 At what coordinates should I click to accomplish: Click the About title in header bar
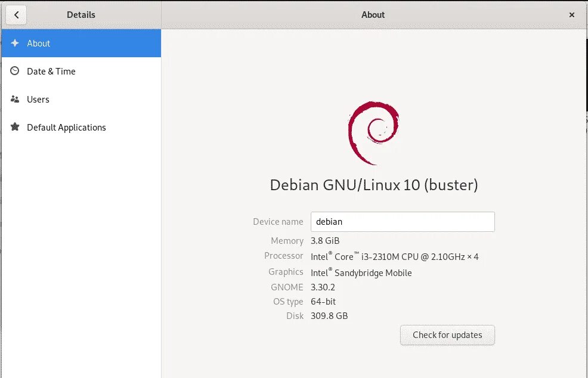pos(373,15)
